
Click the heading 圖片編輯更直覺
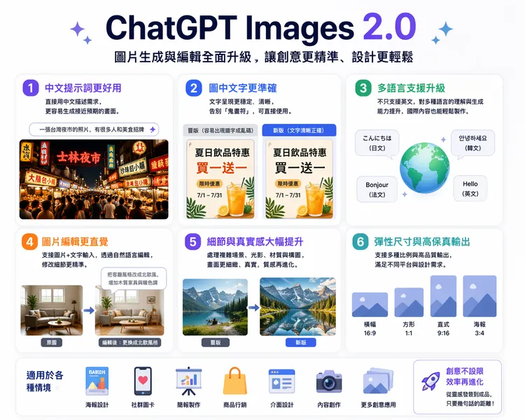click(75, 241)
